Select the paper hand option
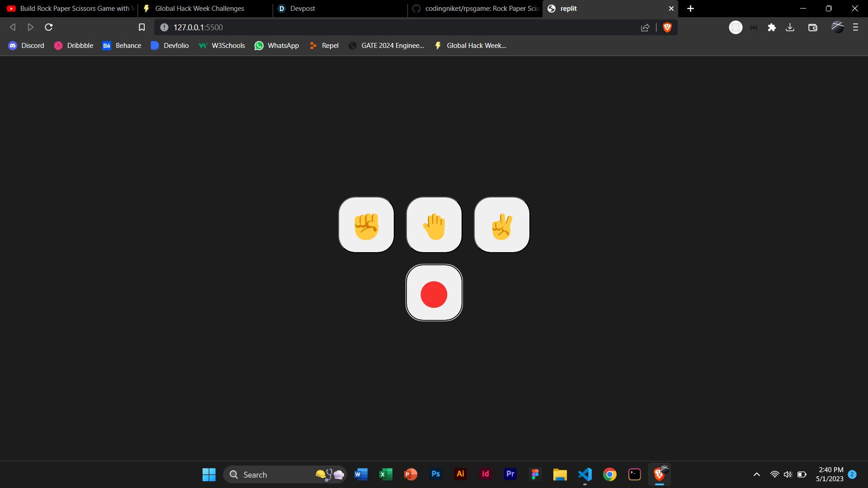 coord(434,225)
